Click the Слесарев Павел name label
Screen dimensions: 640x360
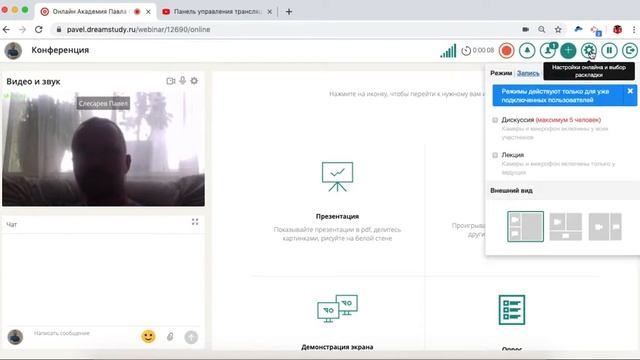(x=103, y=103)
